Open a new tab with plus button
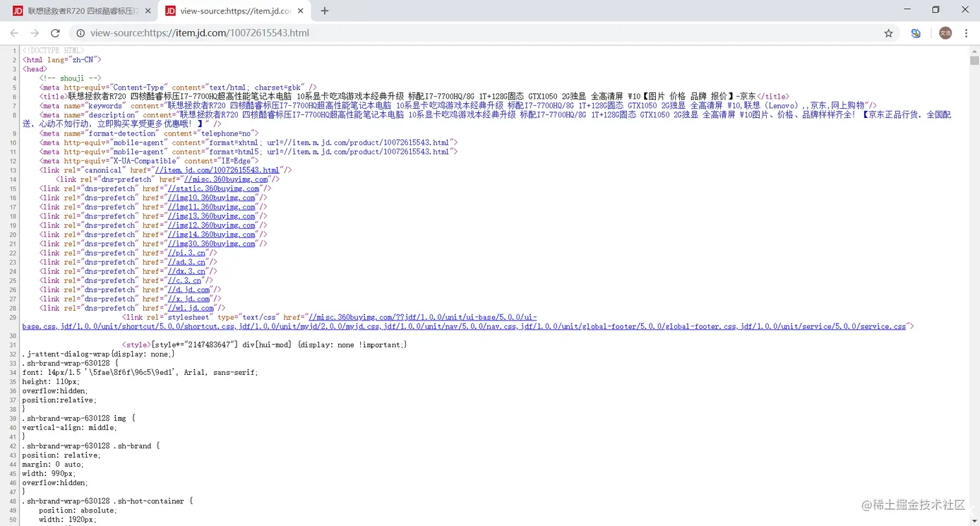The width and height of the screenshot is (980, 526). [325, 11]
